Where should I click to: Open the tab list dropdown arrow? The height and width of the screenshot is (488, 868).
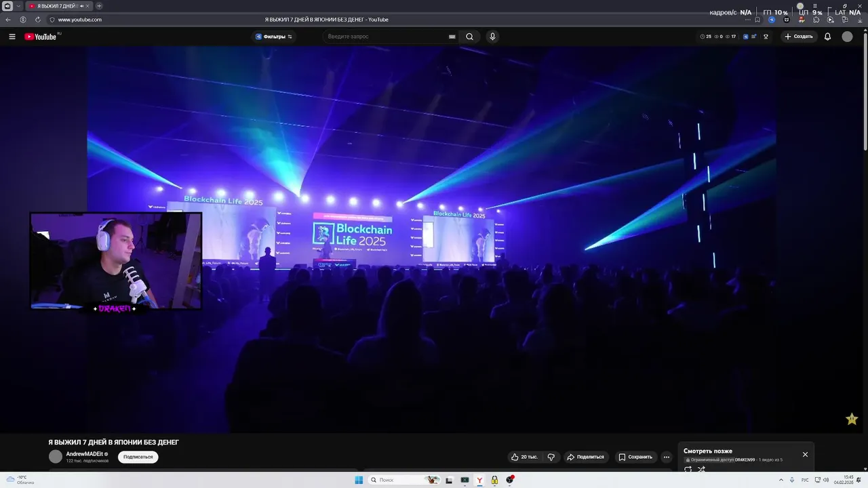click(x=18, y=6)
